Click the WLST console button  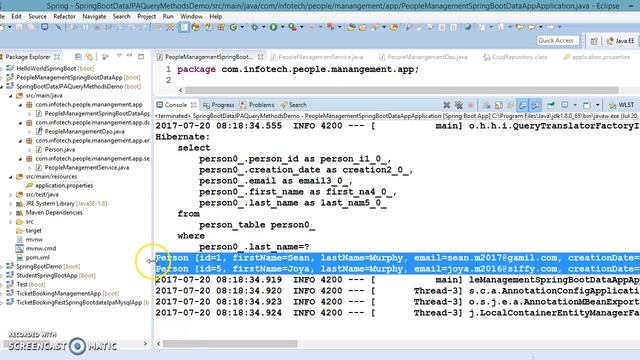[621, 105]
